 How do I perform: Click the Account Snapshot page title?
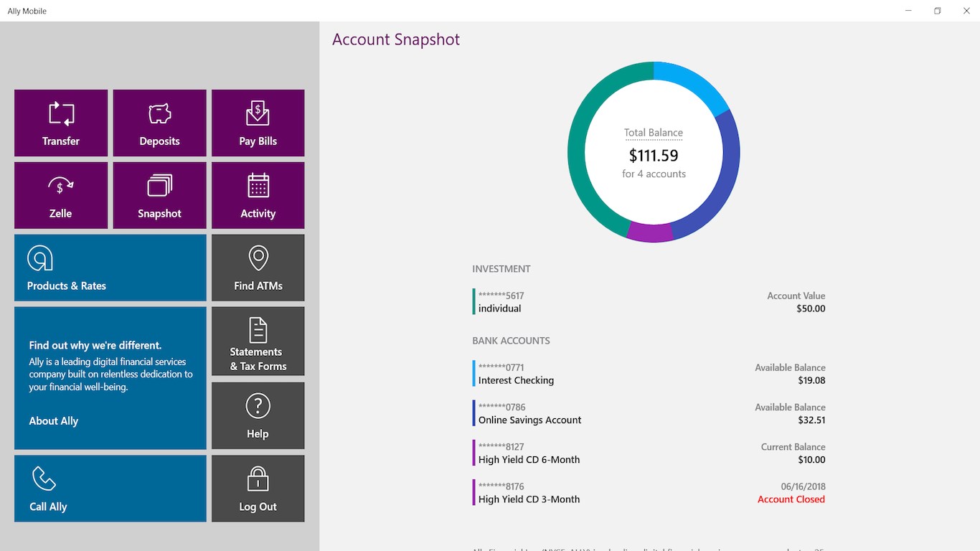[396, 39]
